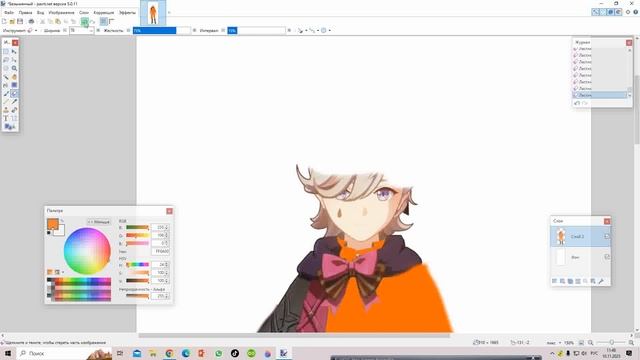Select the Shapes tool
The height and width of the screenshot is (360, 640).
(x=9, y=127)
